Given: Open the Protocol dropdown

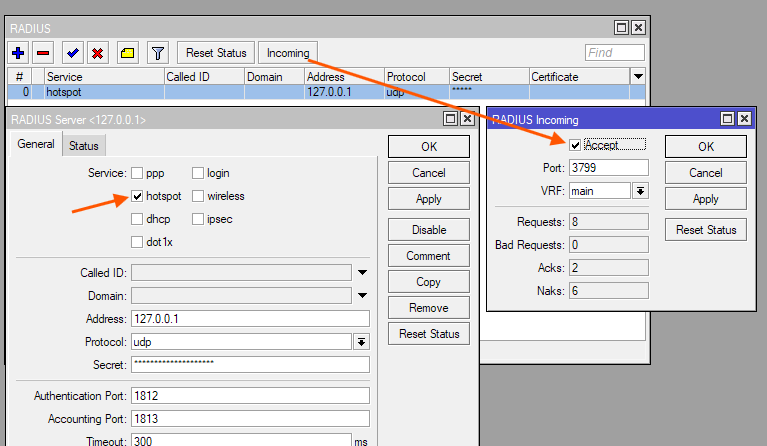Looking at the screenshot, I should pos(361,342).
